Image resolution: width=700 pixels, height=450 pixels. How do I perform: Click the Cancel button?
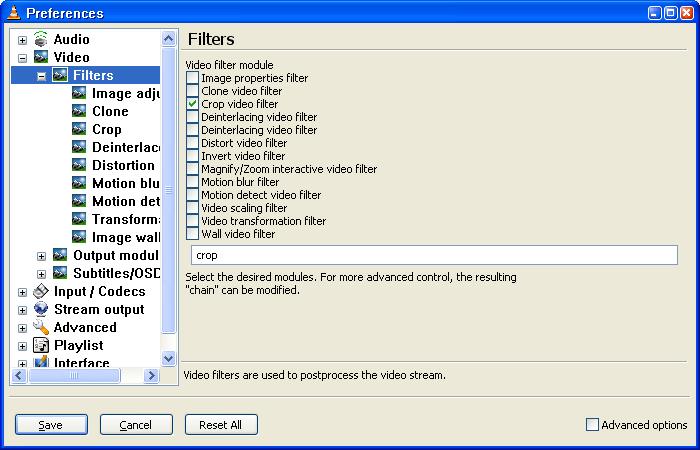(136, 425)
